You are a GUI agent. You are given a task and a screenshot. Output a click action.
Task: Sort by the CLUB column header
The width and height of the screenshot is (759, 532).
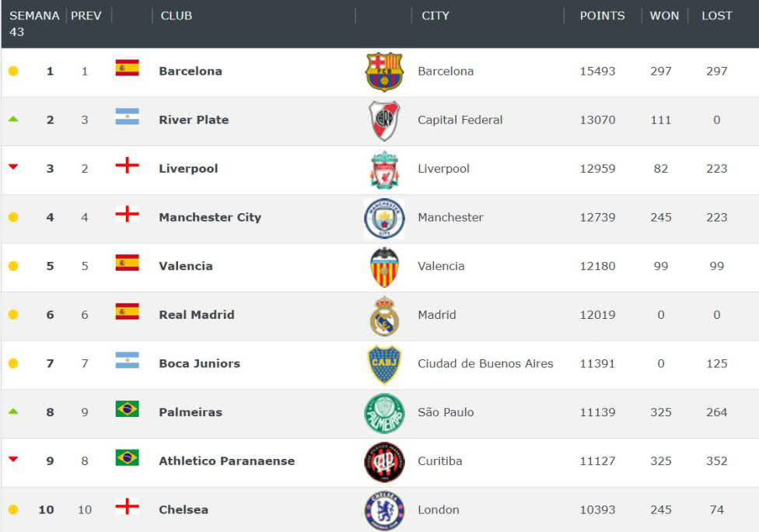coord(177,16)
